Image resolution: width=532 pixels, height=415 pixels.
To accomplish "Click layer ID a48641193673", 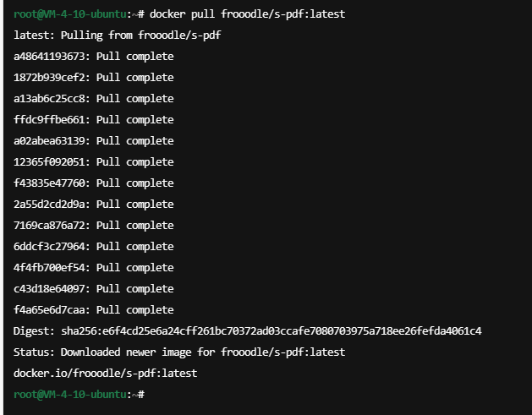I will pyautogui.click(x=49, y=57).
